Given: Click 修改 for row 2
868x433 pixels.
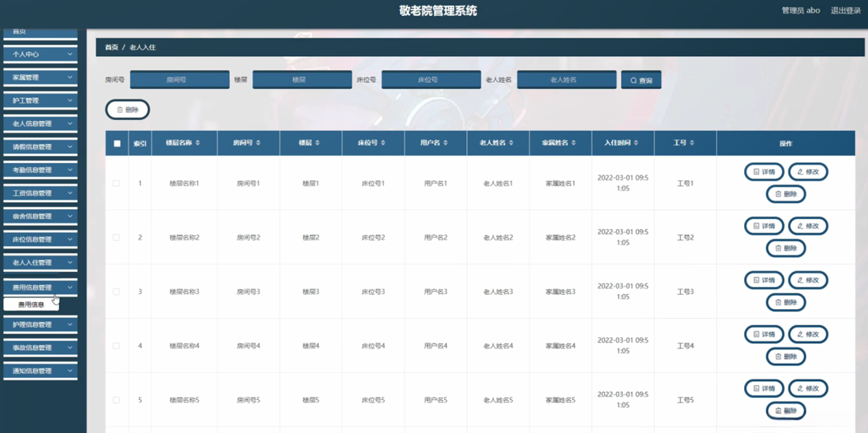Looking at the screenshot, I should pyautogui.click(x=808, y=225).
